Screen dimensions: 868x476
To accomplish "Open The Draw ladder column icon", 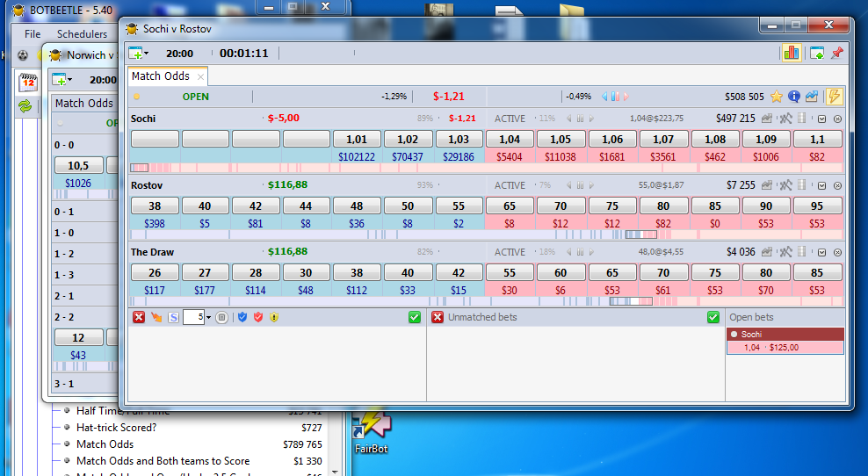I will [801, 252].
